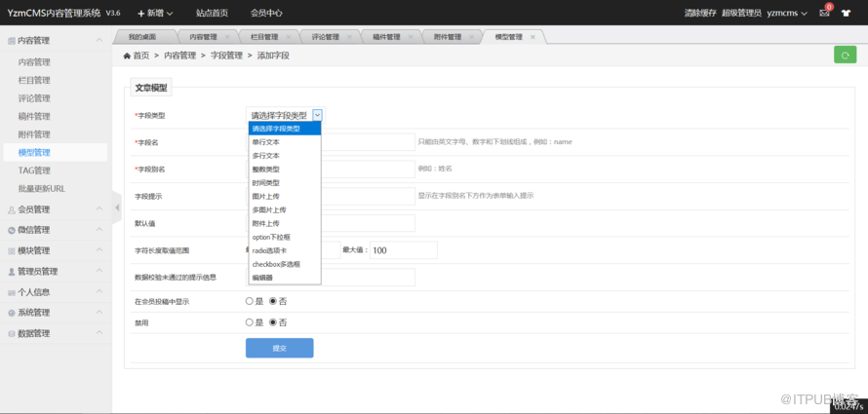
Task: Expand the 数据管理 sidebar section
Action: (x=55, y=333)
